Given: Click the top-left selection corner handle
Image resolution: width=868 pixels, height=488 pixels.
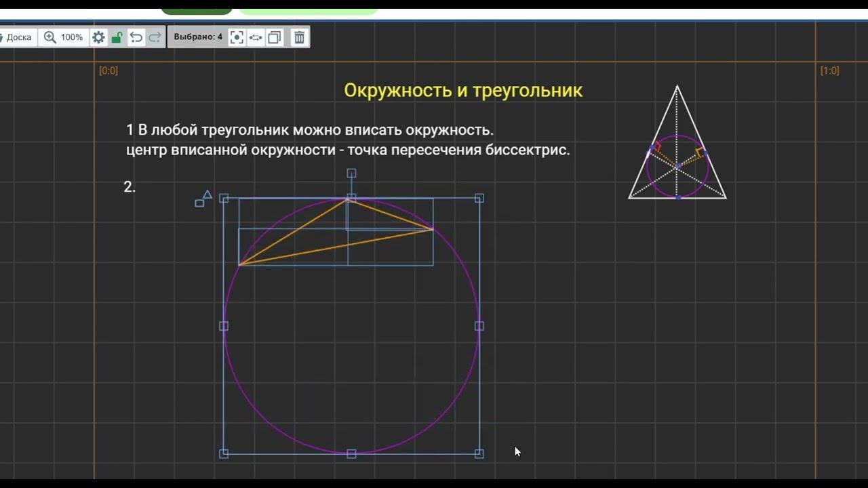Looking at the screenshot, I should [224, 199].
